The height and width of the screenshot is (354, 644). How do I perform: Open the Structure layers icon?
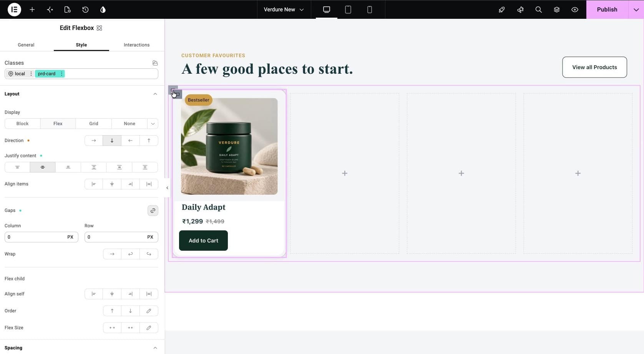557,10
